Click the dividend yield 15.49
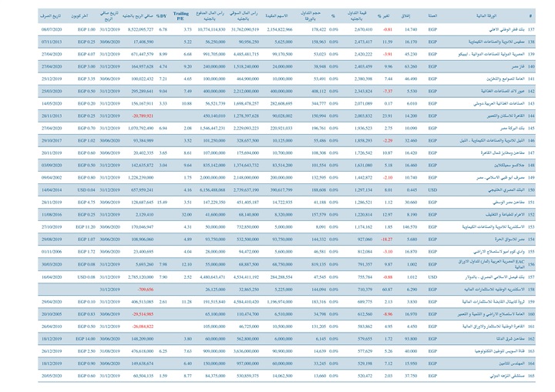The image size is (555, 392). (x=162, y=203)
